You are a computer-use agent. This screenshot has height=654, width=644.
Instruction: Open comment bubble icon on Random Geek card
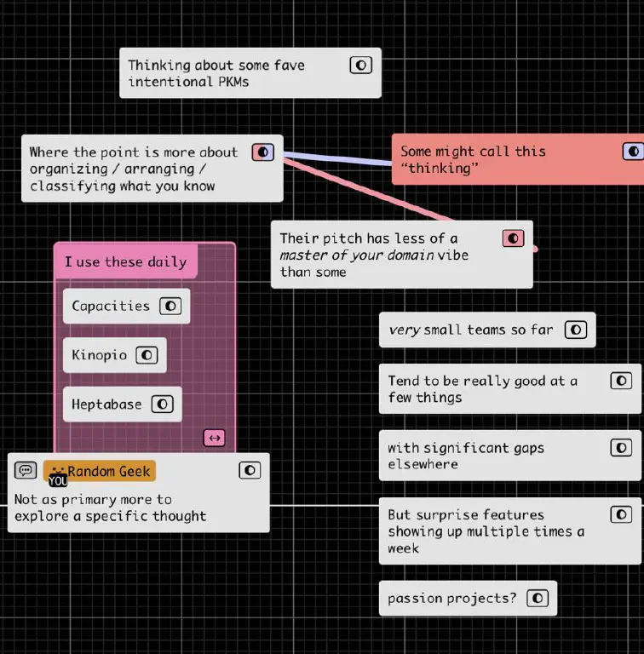click(26, 470)
